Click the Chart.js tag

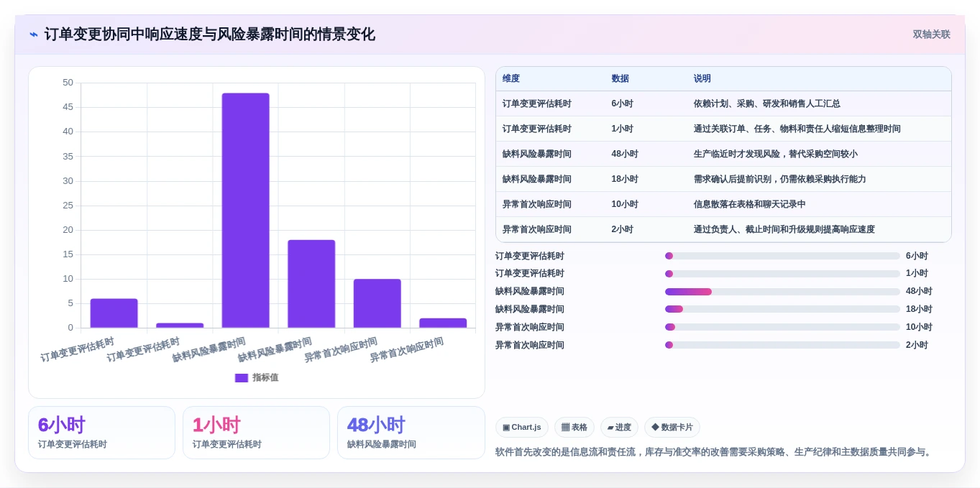[522, 428]
